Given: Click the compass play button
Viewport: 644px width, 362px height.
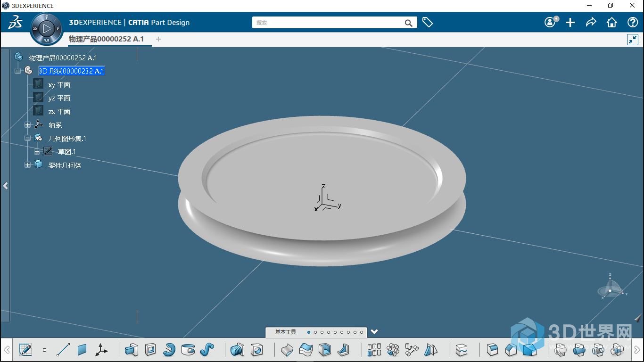Looking at the screenshot, I should pyautogui.click(x=47, y=29).
